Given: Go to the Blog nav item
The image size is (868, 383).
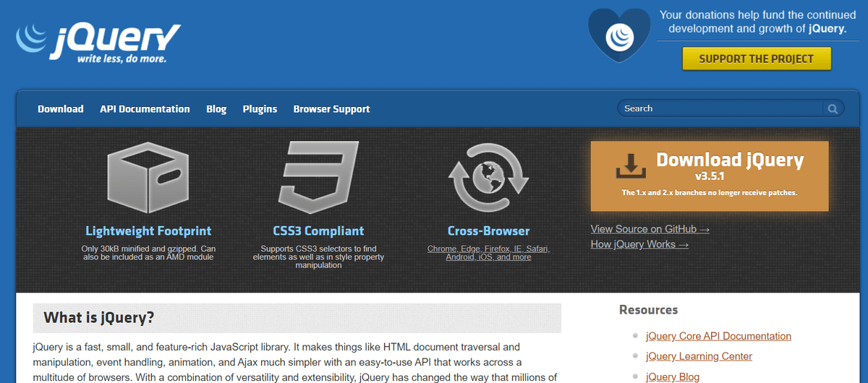Looking at the screenshot, I should click(x=216, y=109).
